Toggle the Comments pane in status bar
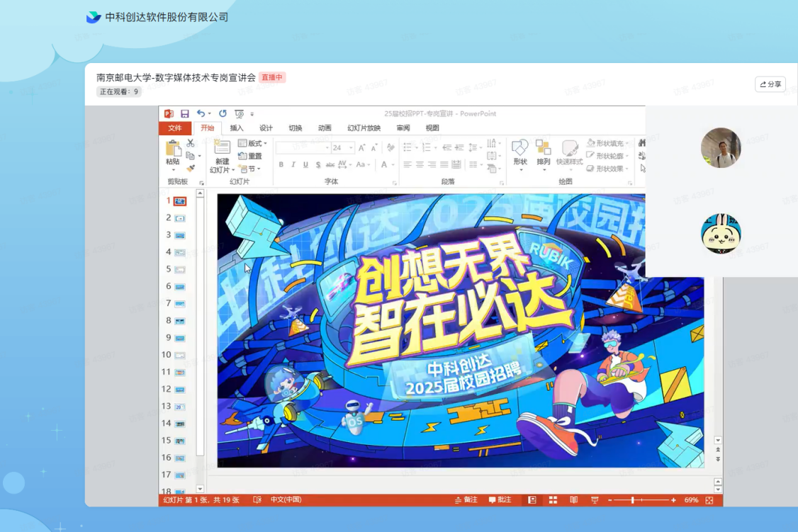The image size is (798, 532). coord(499,500)
